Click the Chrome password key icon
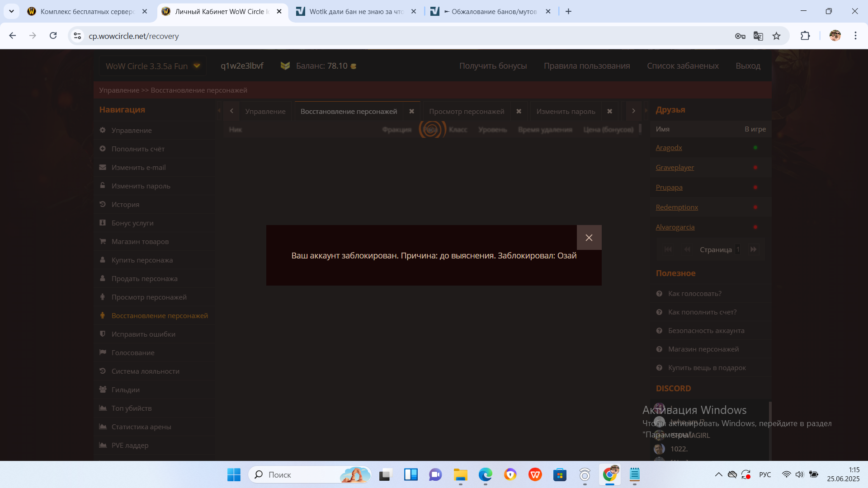The image size is (868, 488). 740,36
